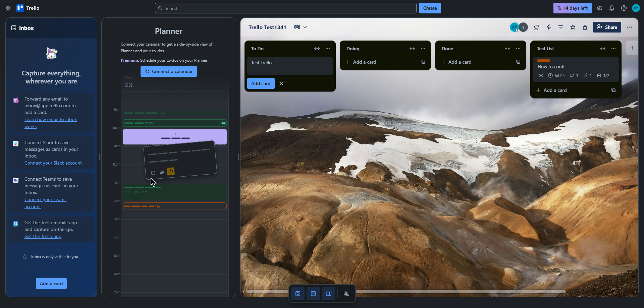
Task: Collapse the Test List column
Action: coord(603,49)
